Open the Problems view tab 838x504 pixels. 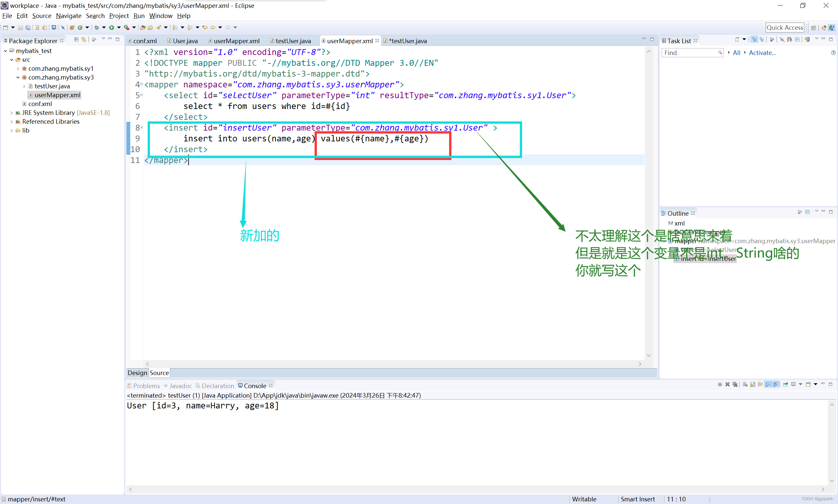coord(143,386)
